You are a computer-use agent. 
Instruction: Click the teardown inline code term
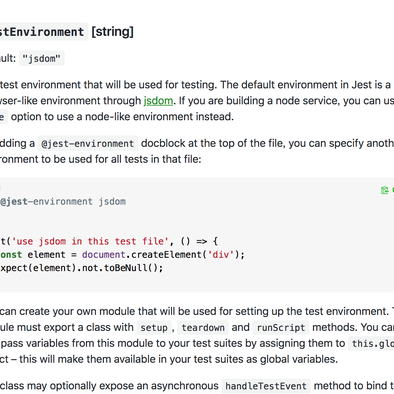203,328
